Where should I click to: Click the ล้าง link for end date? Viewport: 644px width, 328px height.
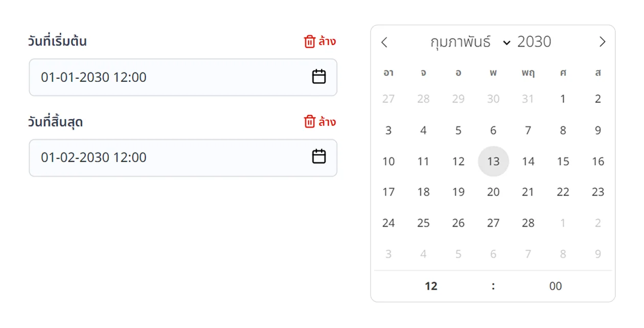click(x=327, y=122)
